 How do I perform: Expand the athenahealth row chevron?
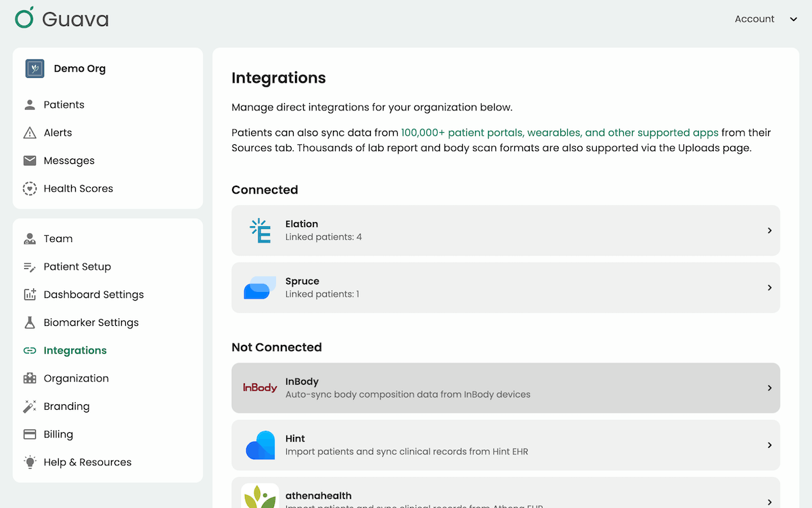pos(769,502)
